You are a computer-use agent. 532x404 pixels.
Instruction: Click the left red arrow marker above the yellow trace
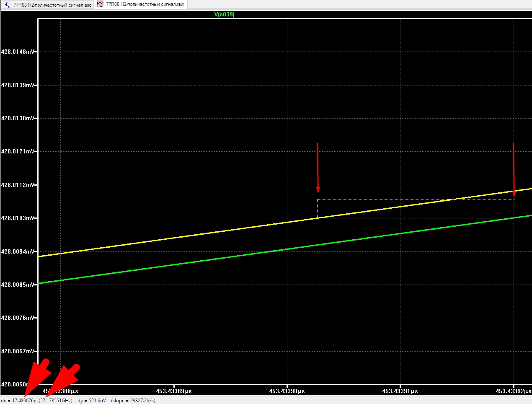point(318,168)
